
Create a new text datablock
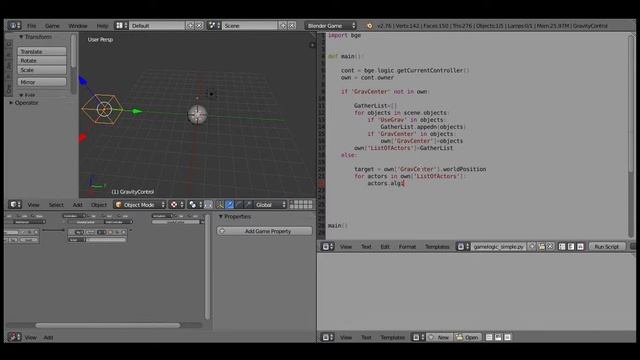(x=532, y=247)
